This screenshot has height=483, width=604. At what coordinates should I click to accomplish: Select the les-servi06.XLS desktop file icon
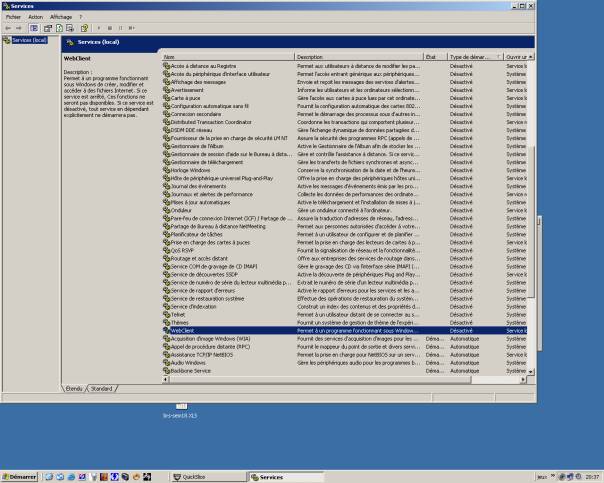coord(180,411)
